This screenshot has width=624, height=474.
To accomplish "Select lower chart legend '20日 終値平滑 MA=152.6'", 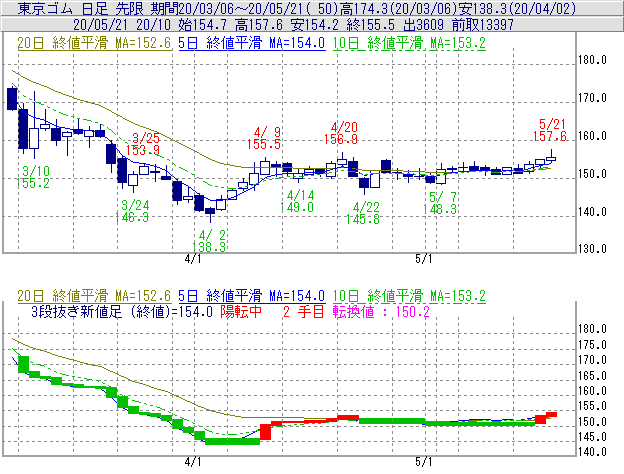I will click(x=94, y=296).
